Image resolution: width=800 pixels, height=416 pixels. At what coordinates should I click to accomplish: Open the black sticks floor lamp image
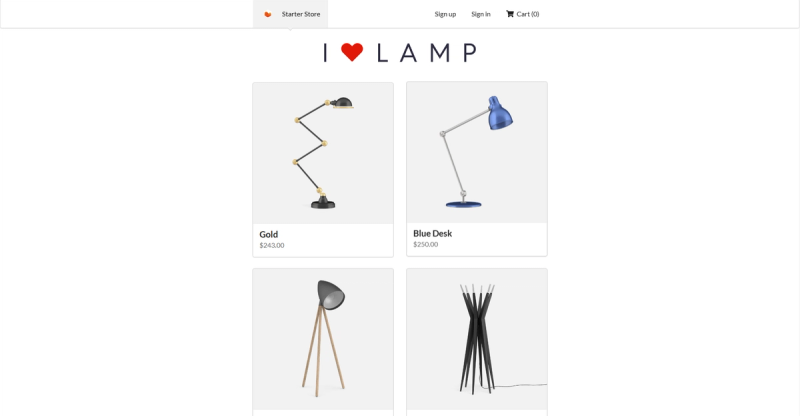coord(477,339)
